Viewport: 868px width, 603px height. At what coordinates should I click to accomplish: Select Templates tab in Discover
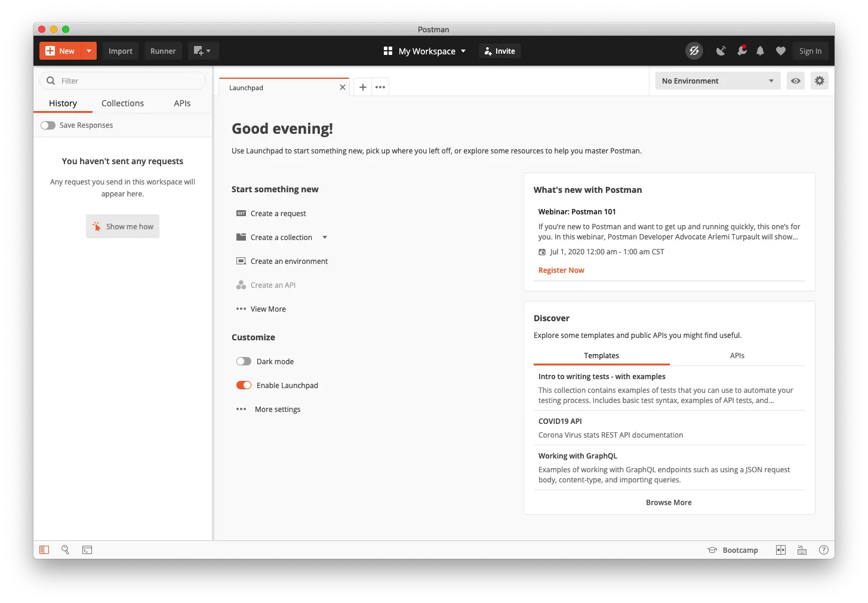point(601,355)
